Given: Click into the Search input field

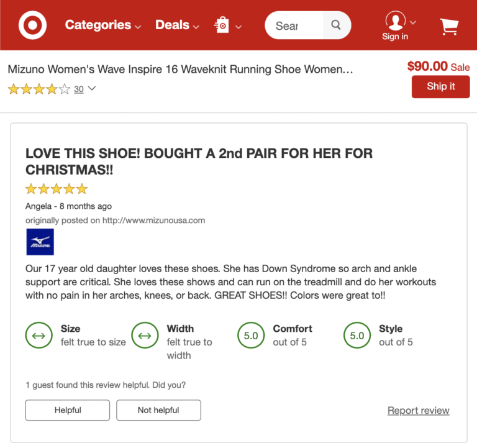Looking at the screenshot, I should tap(293, 25).
